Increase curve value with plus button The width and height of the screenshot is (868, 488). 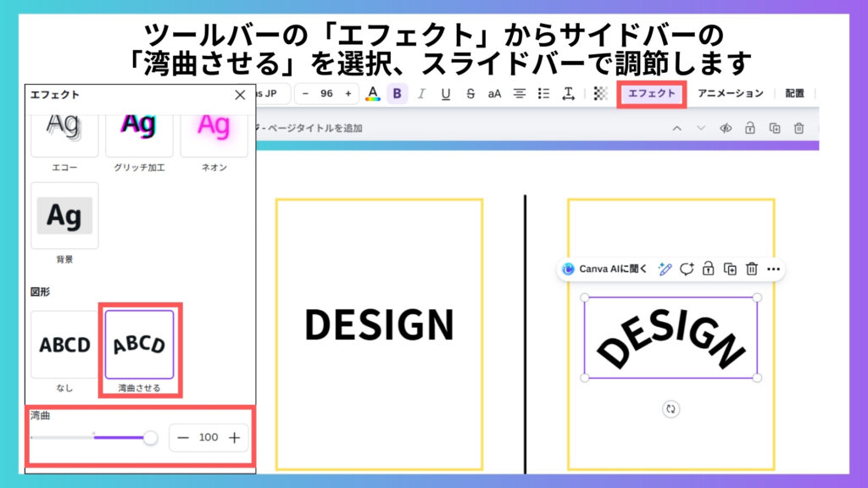coord(235,438)
